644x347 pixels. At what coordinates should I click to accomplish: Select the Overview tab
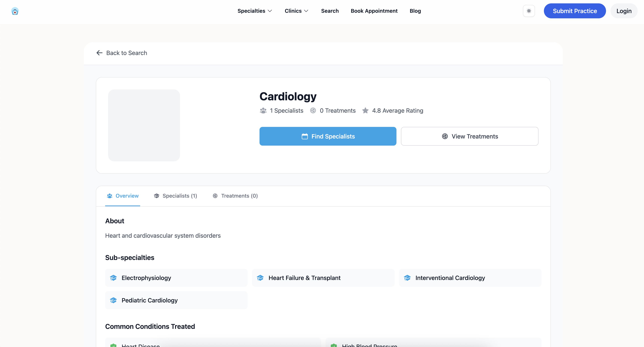pyautogui.click(x=123, y=196)
